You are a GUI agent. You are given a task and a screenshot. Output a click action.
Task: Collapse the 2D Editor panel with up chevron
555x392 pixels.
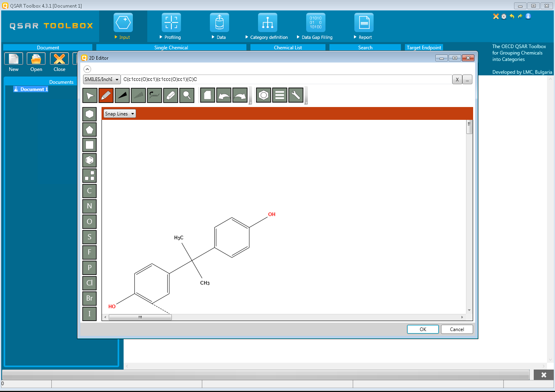[87, 69]
